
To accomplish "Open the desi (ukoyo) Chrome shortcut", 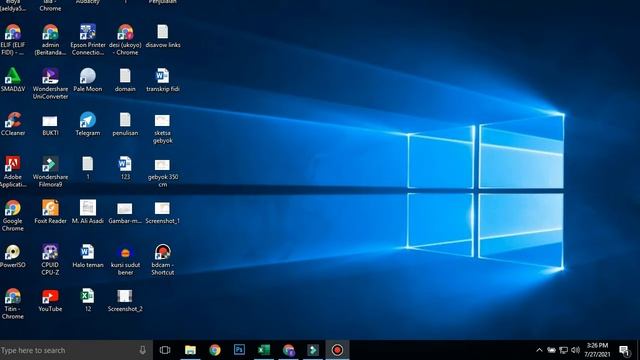I will (x=125, y=40).
